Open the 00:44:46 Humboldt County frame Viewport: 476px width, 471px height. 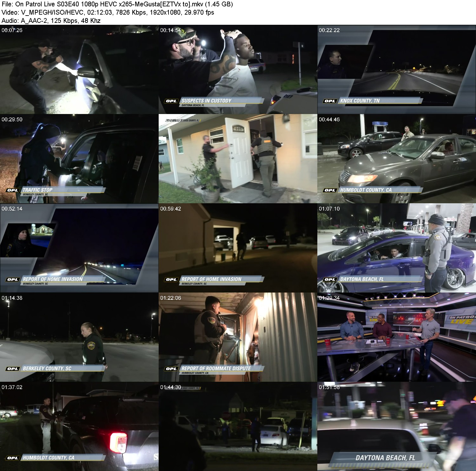[x=397, y=159]
